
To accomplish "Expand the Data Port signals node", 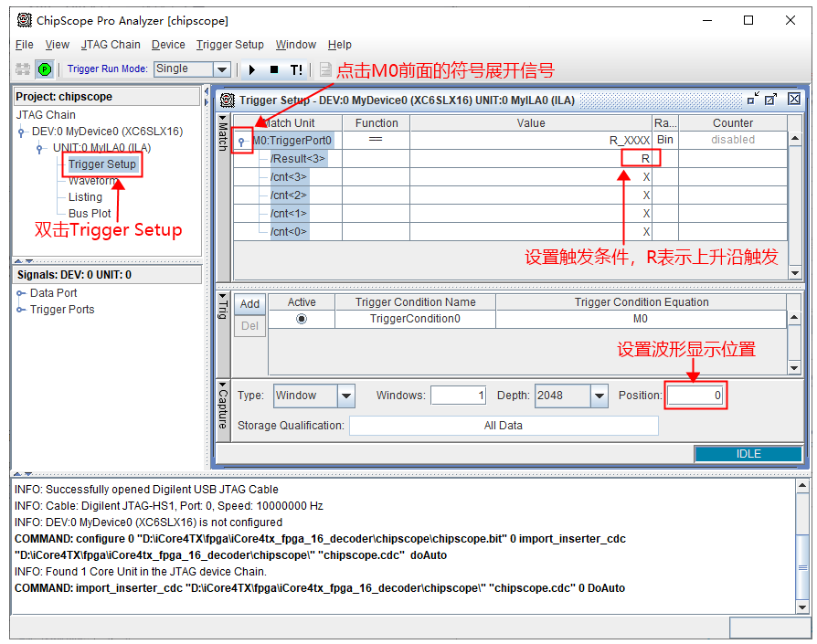I will coord(22,293).
